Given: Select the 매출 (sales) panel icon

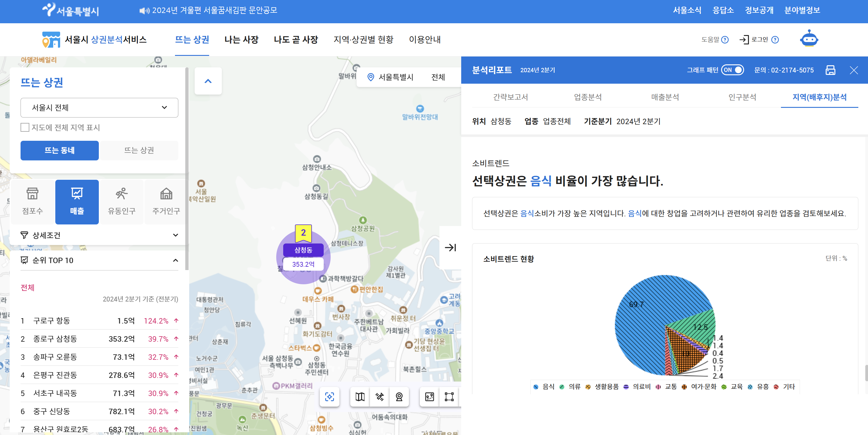Looking at the screenshot, I should click(x=76, y=201).
